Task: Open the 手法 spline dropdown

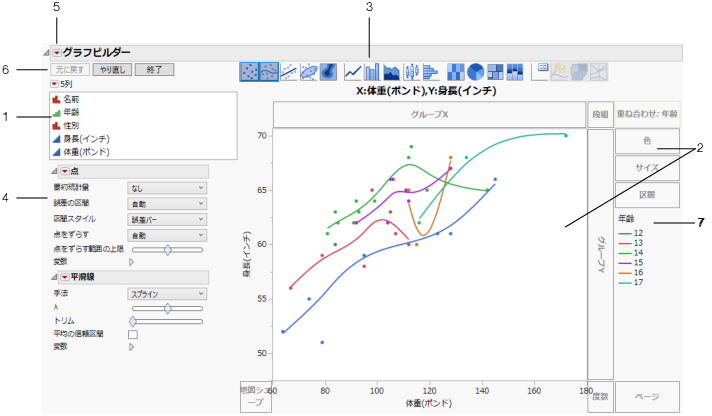Action: [167, 294]
